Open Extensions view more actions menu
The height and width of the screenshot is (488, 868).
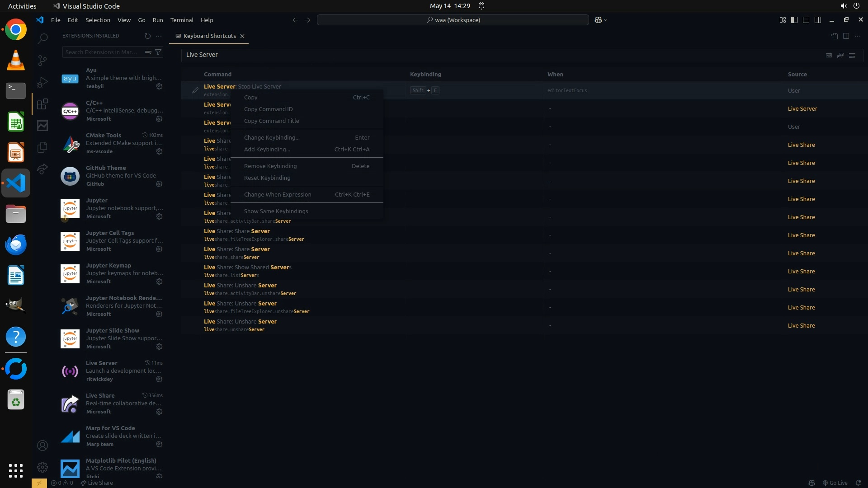(159, 36)
